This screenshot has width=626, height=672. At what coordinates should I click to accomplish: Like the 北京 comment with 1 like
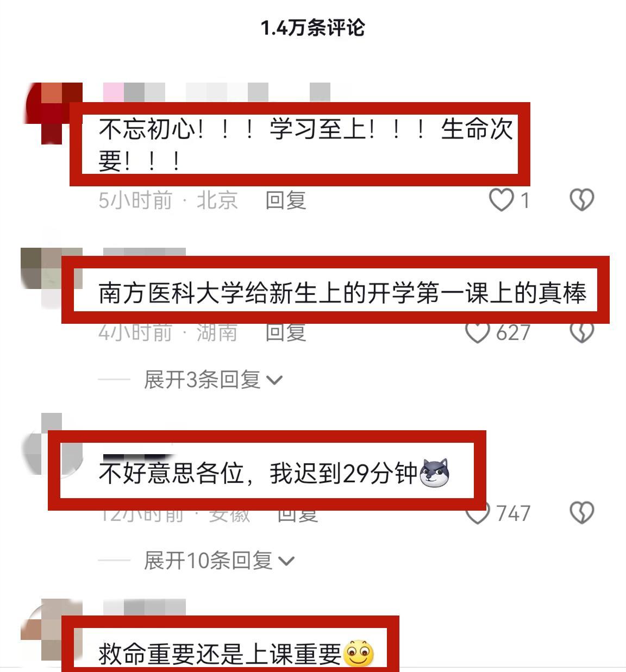click(x=501, y=199)
